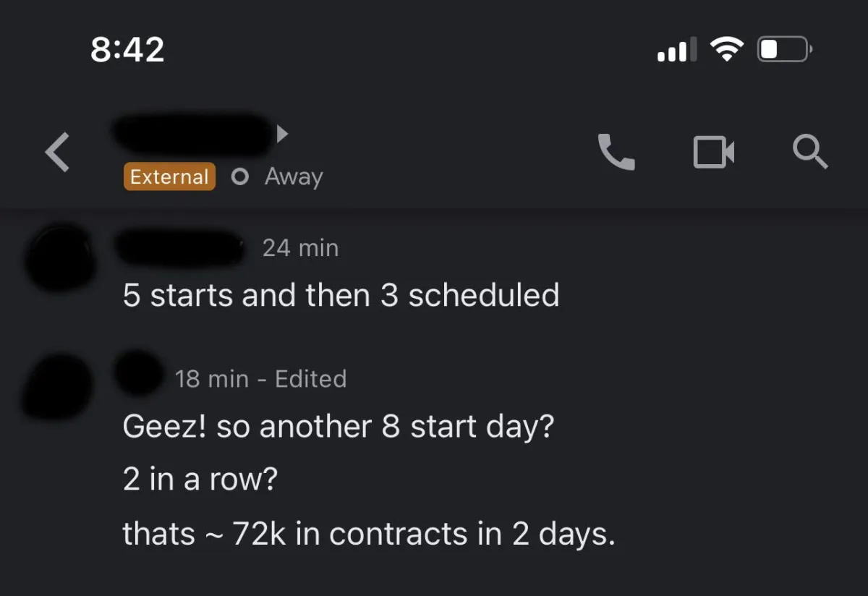Start a video call with the camera icon

(714, 153)
